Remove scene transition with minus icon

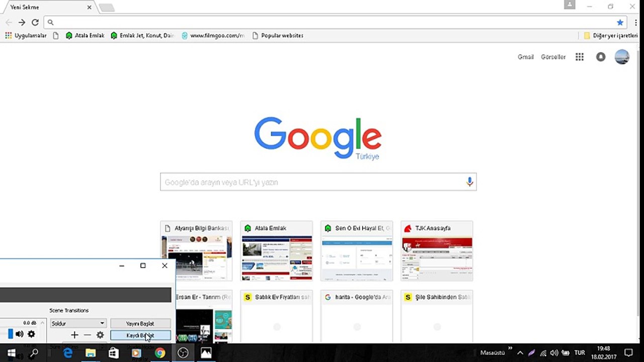(x=87, y=335)
